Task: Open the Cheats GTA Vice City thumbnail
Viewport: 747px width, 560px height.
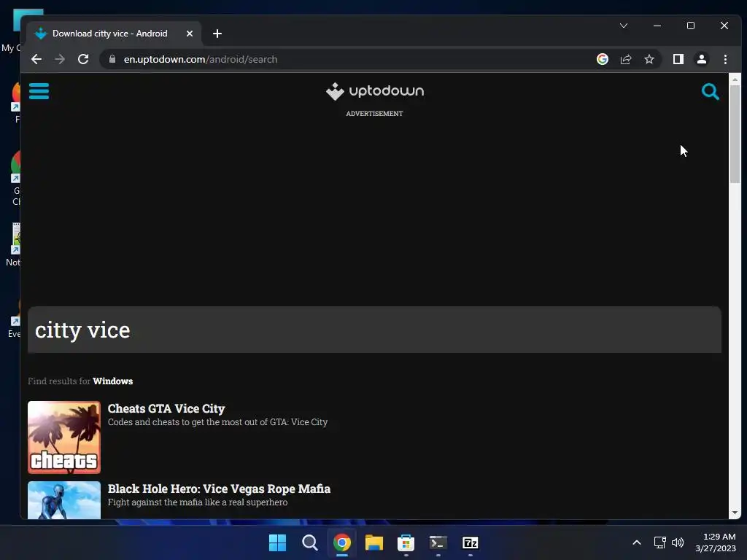Action: tap(64, 437)
